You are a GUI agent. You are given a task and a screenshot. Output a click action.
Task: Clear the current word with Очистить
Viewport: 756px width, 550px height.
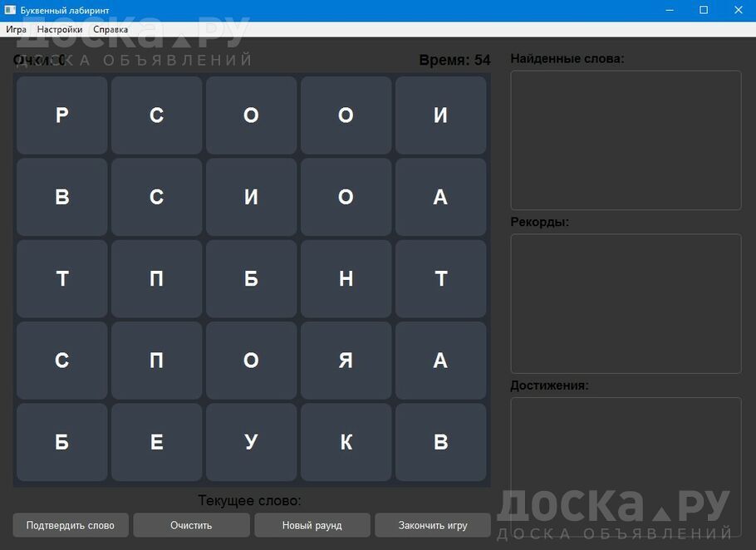coord(191,525)
